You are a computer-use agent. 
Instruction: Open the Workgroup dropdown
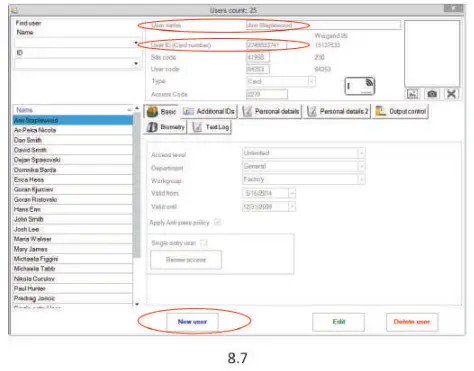[361, 179]
